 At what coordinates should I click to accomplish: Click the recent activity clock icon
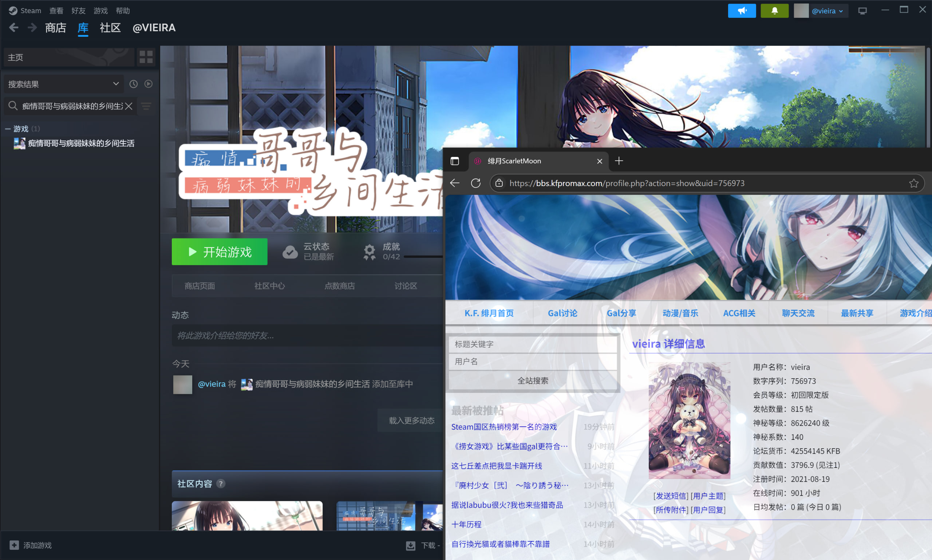(x=134, y=84)
